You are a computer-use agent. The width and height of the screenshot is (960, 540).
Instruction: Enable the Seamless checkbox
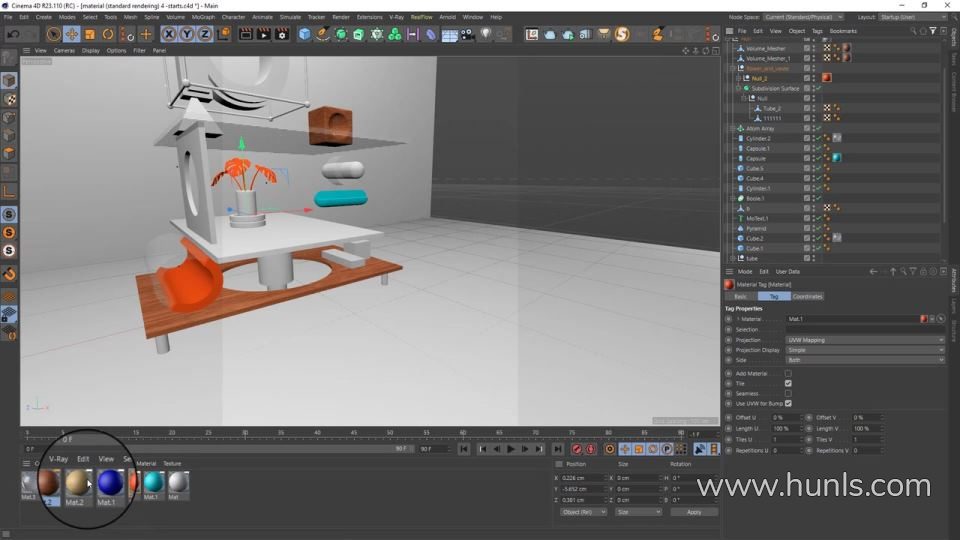point(788,393)
